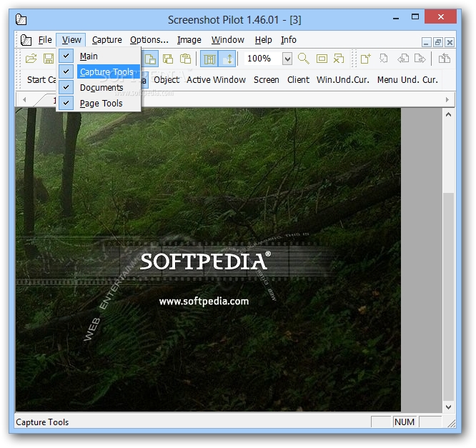This screenshot has width=476, height=448.
Task: Click the document icon in the menu bar
Action: tap(26, 40)
